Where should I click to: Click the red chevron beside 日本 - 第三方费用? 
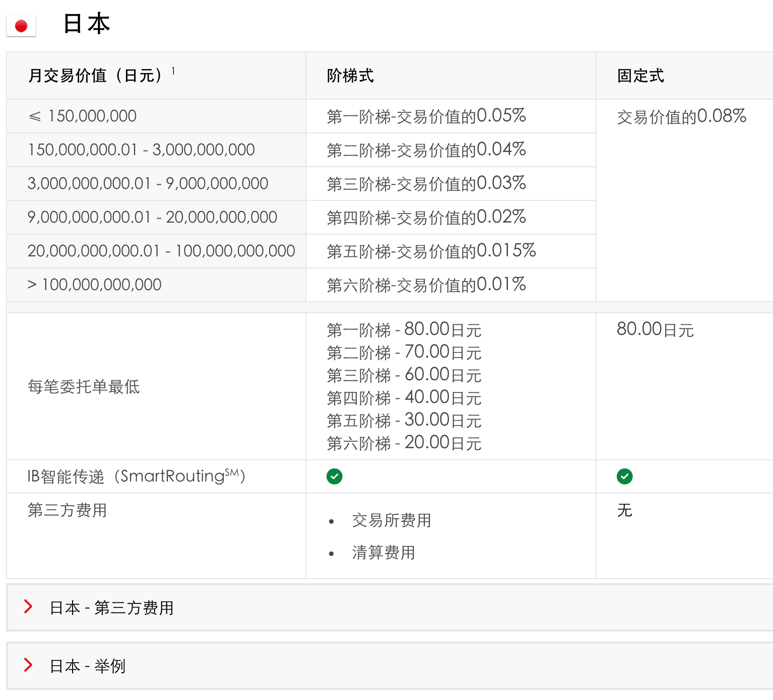28,607
